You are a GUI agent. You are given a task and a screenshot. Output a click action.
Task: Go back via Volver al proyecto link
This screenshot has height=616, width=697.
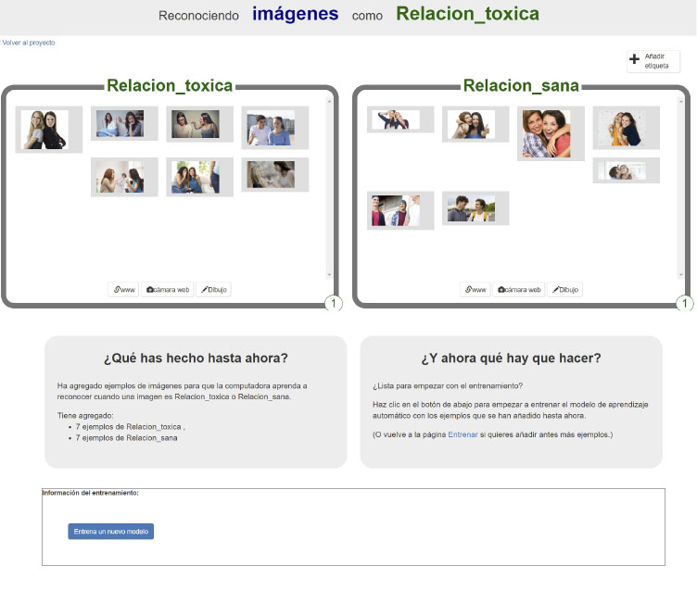pos(28,43)
